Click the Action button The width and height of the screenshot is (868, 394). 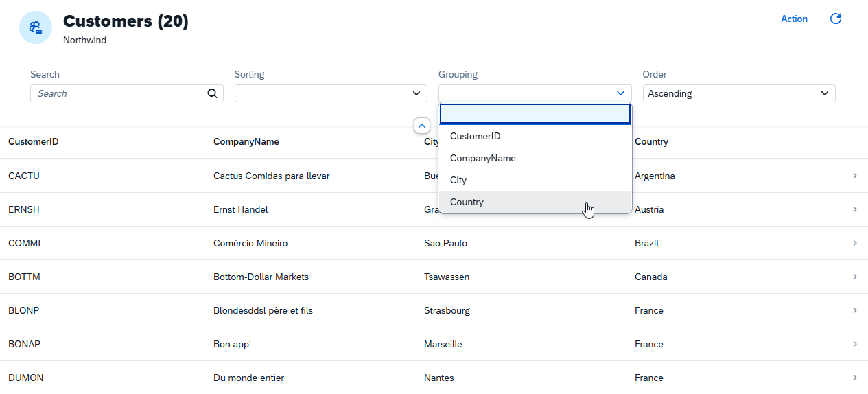(794, 19)
